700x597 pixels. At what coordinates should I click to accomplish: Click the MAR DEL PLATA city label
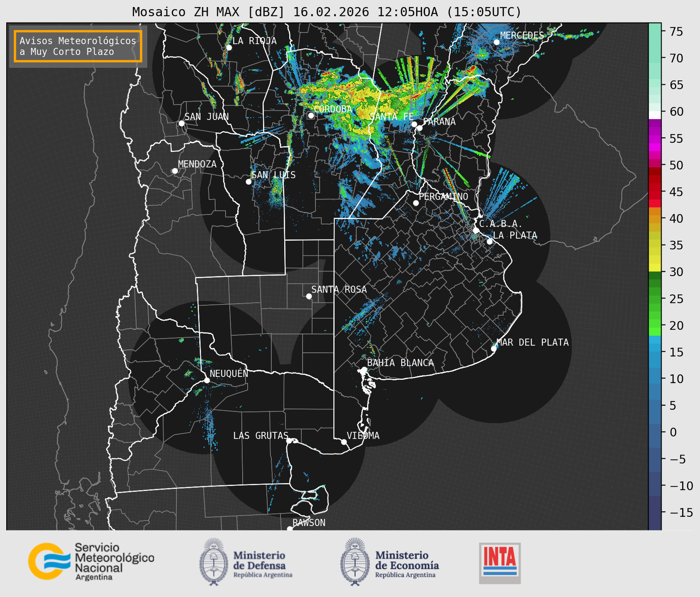pyautogui.click(x=533, y=342)
